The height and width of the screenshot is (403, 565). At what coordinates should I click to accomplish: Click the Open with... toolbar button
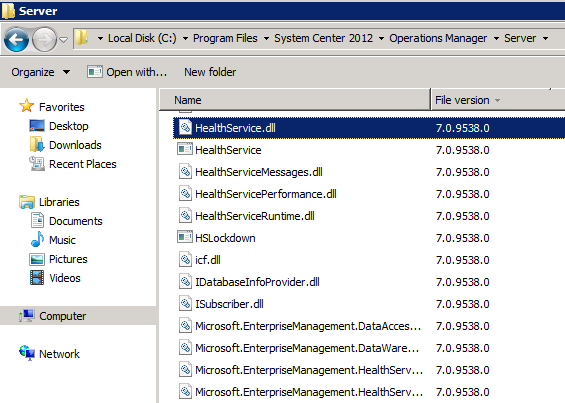pyautogui.click(x=127, y=72)
